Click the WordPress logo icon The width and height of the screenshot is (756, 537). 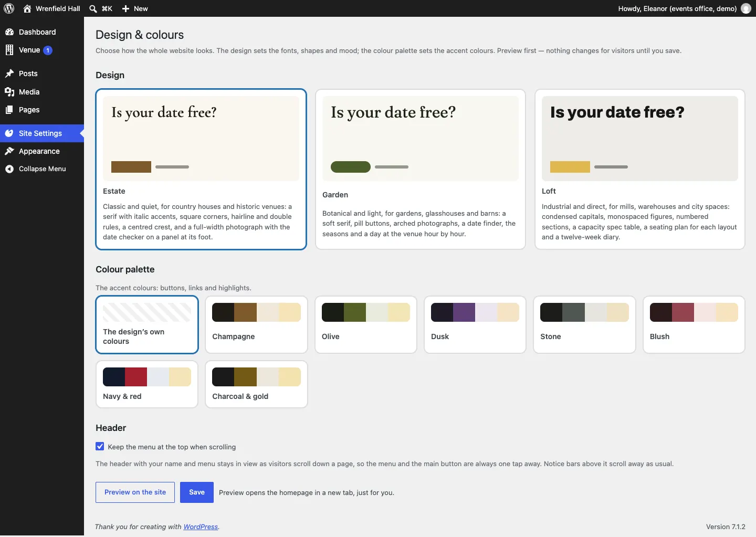(x=9, y=8)
